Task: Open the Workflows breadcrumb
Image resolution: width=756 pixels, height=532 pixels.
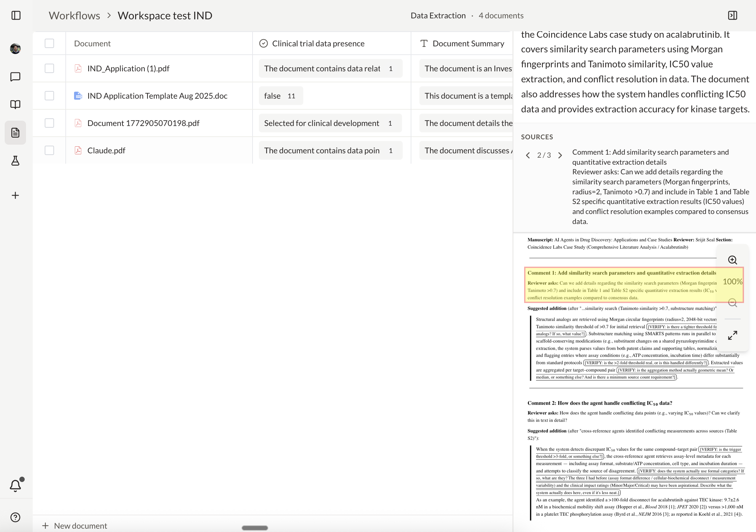Action: point(74,16)
